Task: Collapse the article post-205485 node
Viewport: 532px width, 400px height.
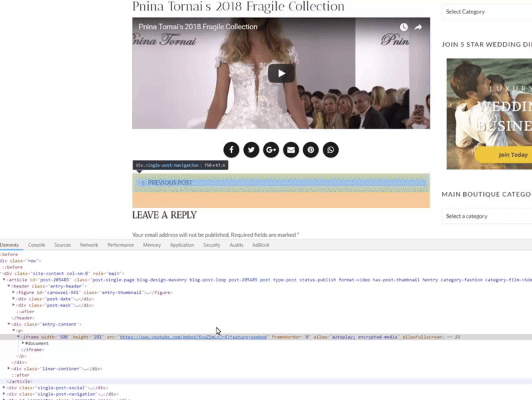Action: tap(4, 279)
